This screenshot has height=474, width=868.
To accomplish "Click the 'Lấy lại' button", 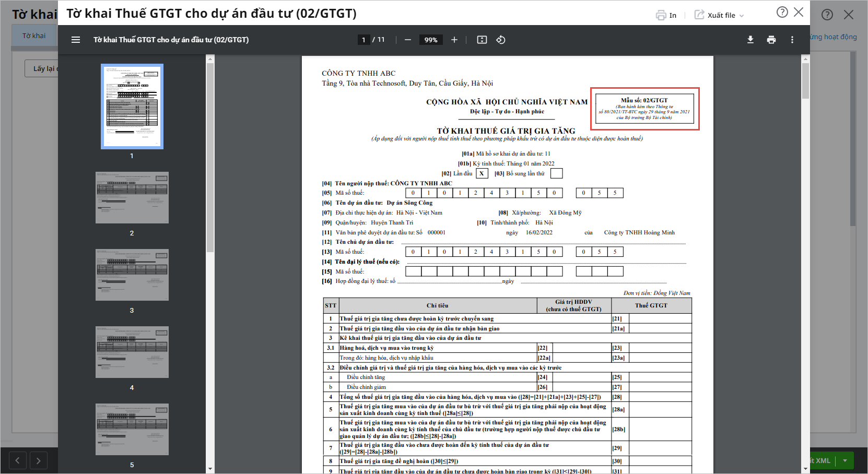I will pos(43,68).
